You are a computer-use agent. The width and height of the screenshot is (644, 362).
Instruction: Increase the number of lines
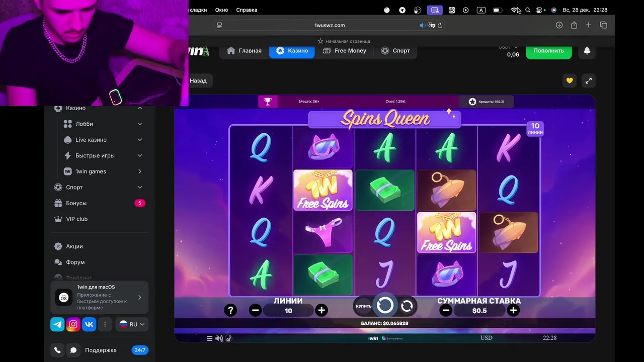[321, 310]
